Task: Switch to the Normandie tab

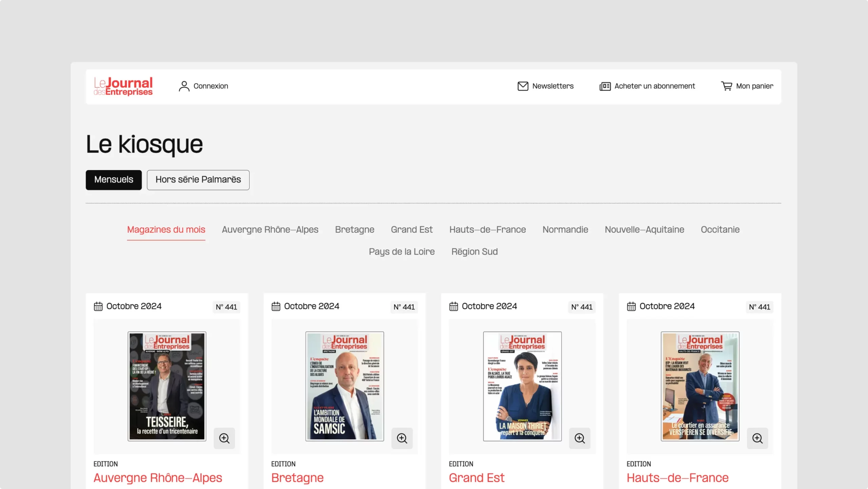Action: click(x=565, y=230)
